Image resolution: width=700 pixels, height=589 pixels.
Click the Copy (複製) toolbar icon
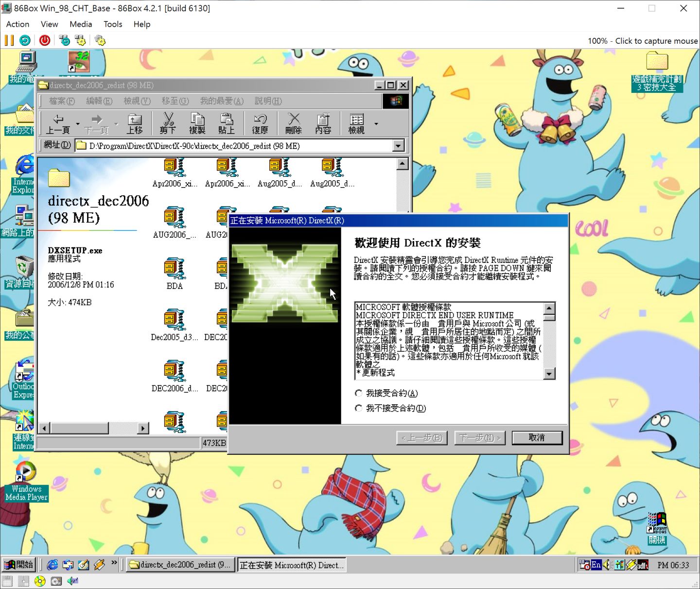(x=197, y=123)
